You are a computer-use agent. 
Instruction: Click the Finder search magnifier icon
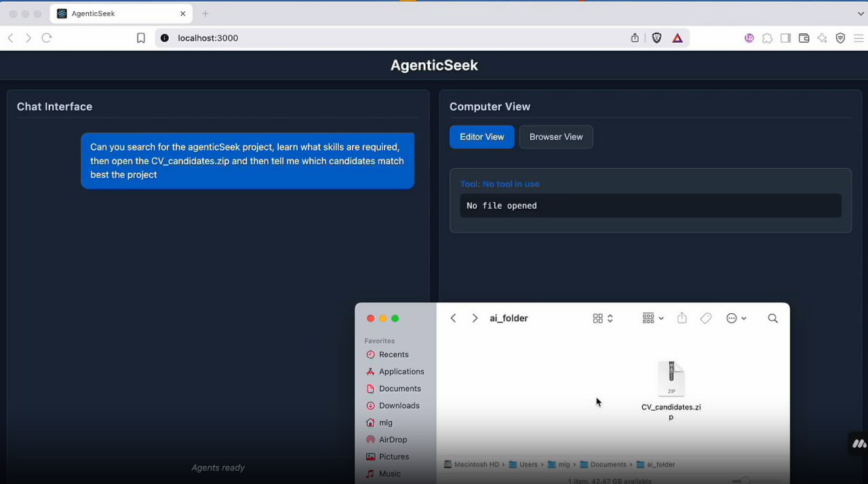click(772, 318)
